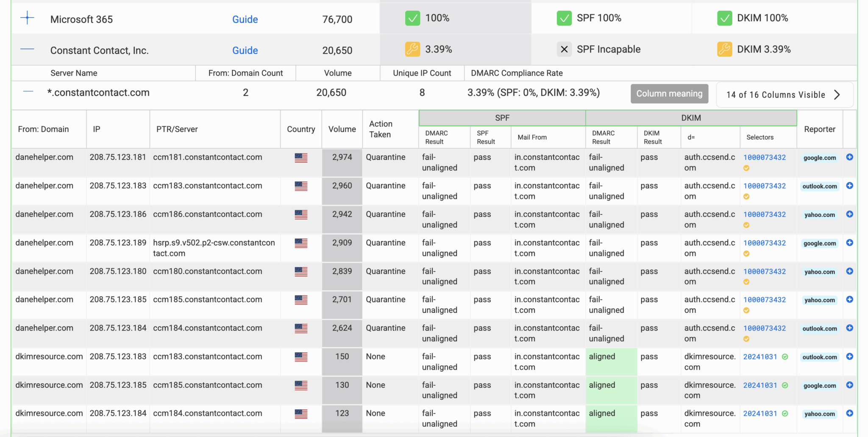This screenshot has width=868, height=437.
Task: Click the wrench icon beside 3.39% compliance
Action: coord(412,49)
